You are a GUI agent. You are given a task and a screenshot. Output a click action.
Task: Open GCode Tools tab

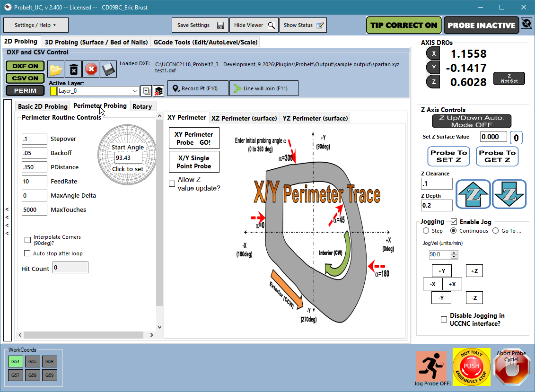click(205, 42)
